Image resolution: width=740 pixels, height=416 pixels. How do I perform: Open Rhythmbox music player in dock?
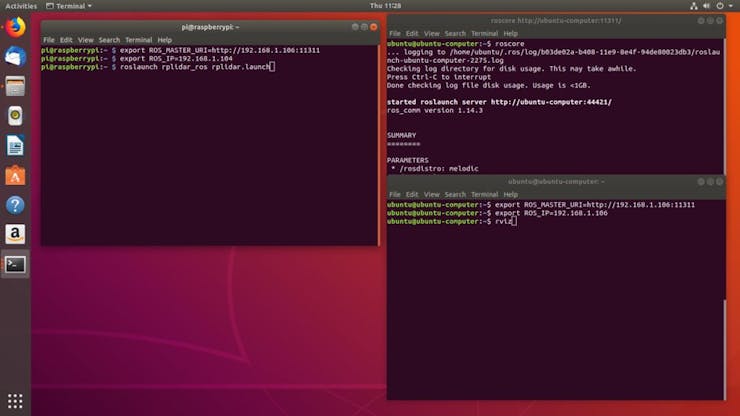15,116
